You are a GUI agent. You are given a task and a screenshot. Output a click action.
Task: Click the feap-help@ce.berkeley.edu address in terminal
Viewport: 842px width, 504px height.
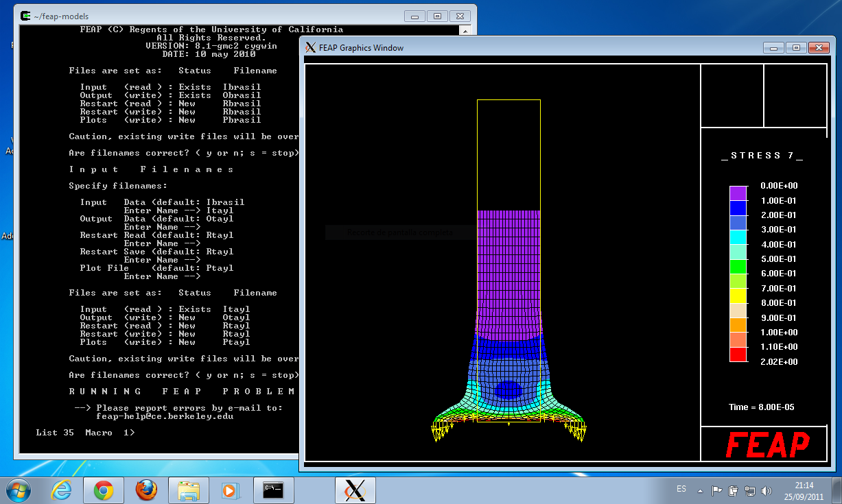click(x=165, y=416)
